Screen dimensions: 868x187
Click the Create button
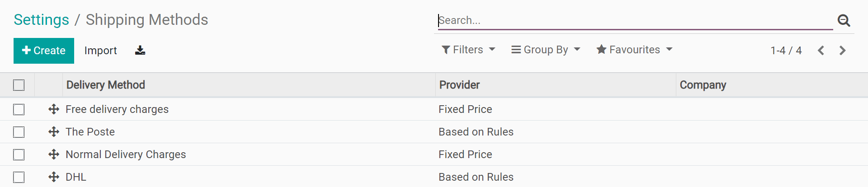44,51
